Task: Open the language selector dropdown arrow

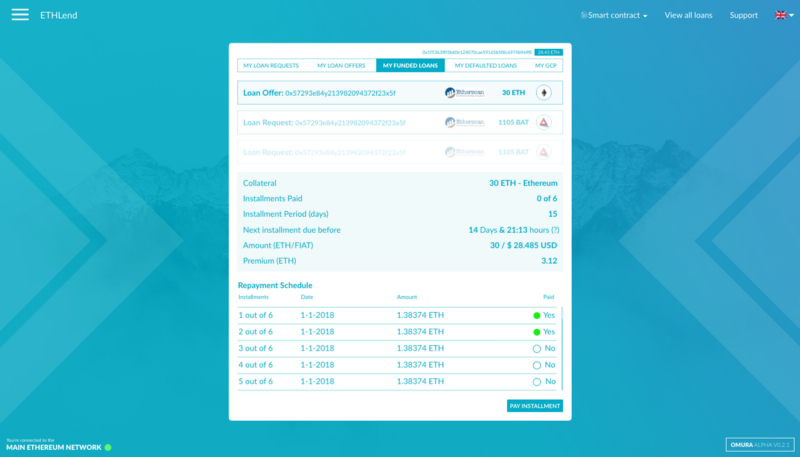Action: pos(792,16)
